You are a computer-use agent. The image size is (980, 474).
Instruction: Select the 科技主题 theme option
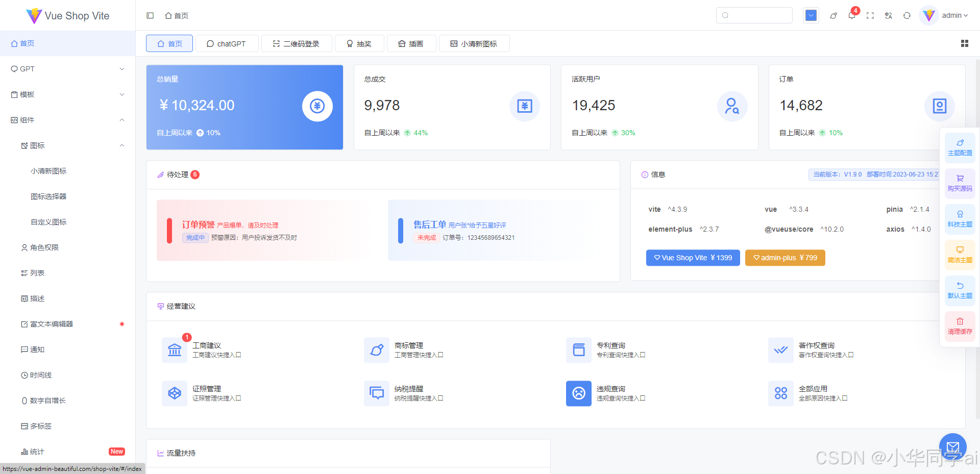click(x=960, y=219)
